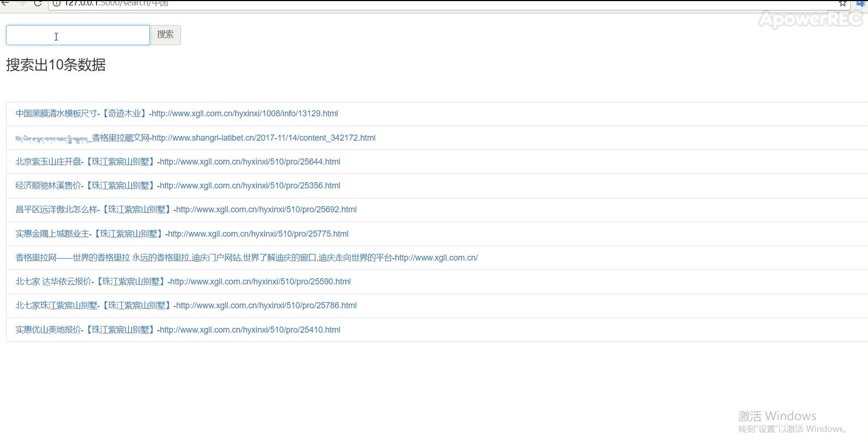This screenshot has width=868, height=442.
Task: Click the 搜索出10条数据 heading text
Action: 56,65
